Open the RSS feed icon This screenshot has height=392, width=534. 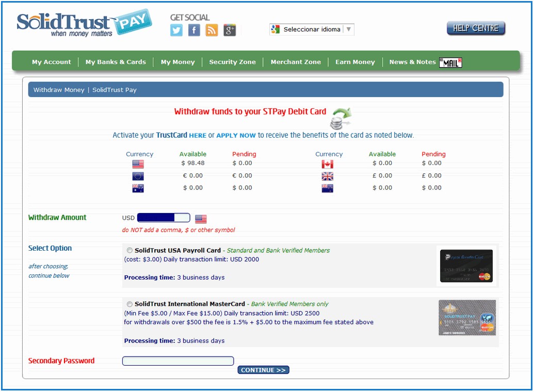point(212,30)
